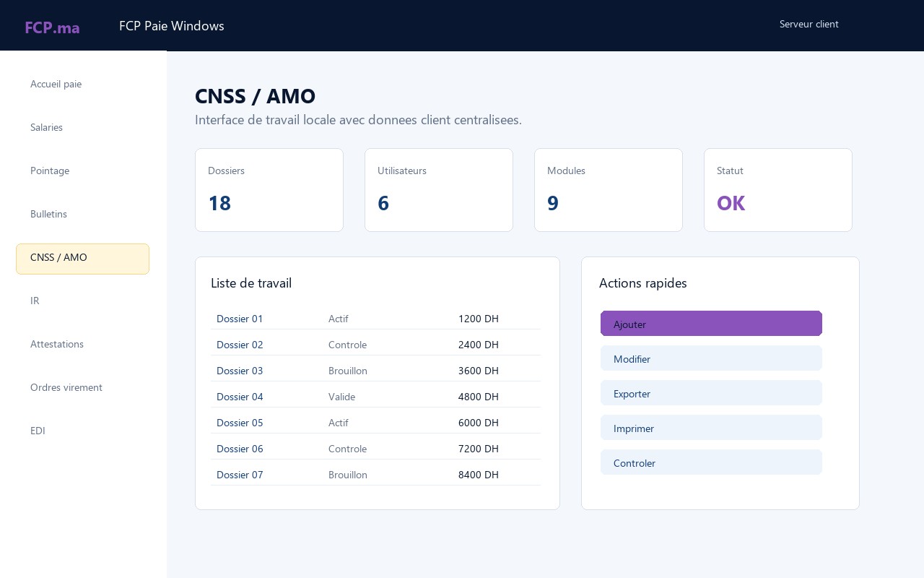
Task: Click the Ajouter quick action button
Action: click(x=711, y=324)
